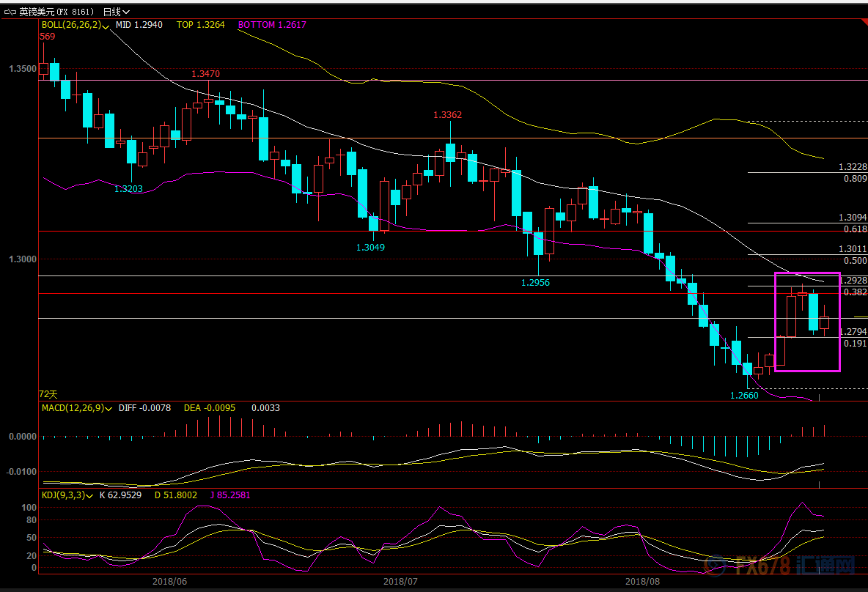This screenshot has width=868, height=592.
Task: Click the 1.3011 Fibonacci level label
Action: click(x=853, y=250)
